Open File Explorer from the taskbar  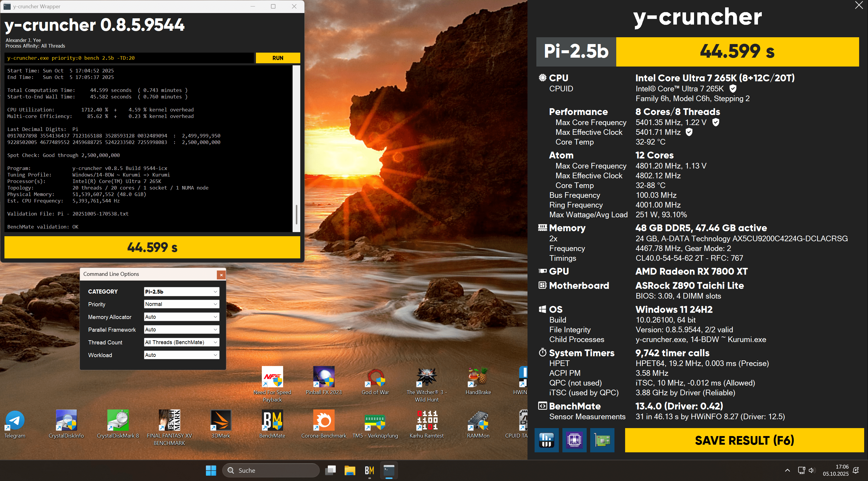click(x=350, y=470)
